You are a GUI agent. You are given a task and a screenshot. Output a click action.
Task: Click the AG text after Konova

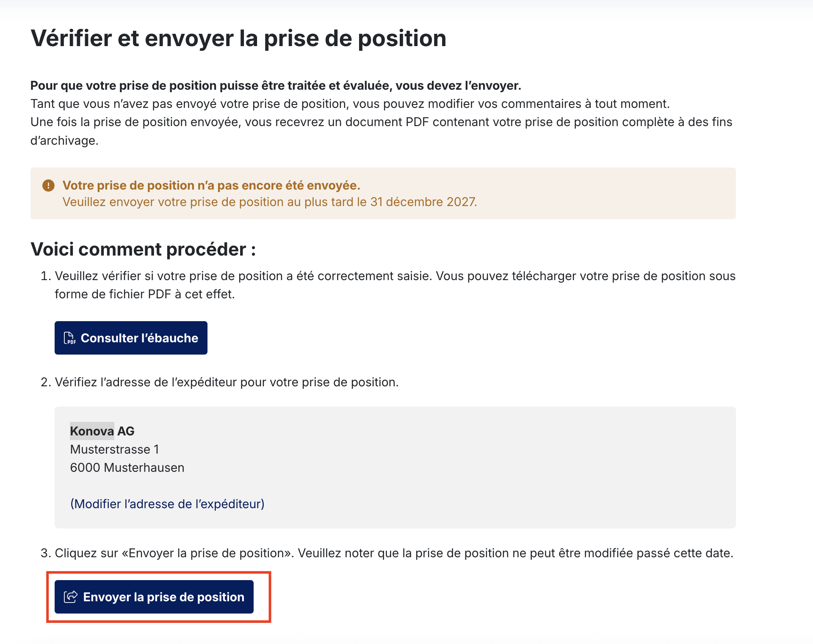click(x=126, y=431)
